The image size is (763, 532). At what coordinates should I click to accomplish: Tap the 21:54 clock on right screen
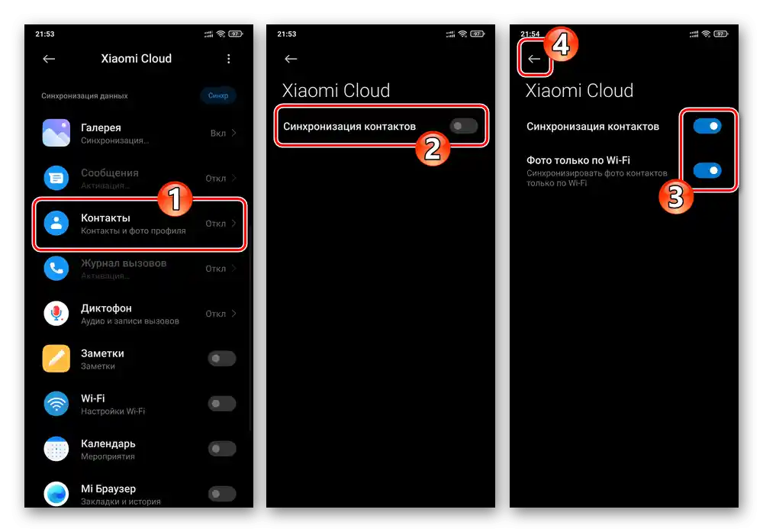[x=530, y=34]
